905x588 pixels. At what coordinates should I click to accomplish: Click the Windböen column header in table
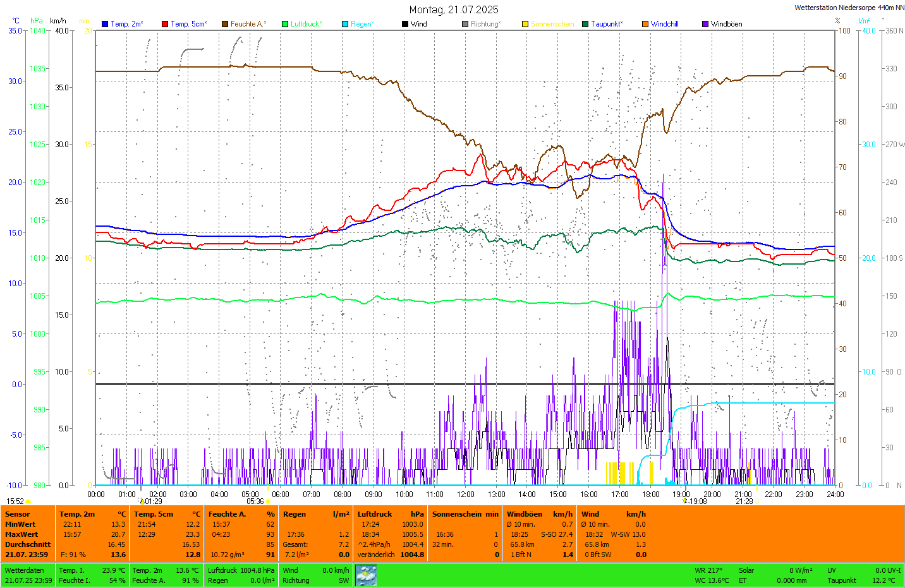pyautogui.click(x=525, y=514)
